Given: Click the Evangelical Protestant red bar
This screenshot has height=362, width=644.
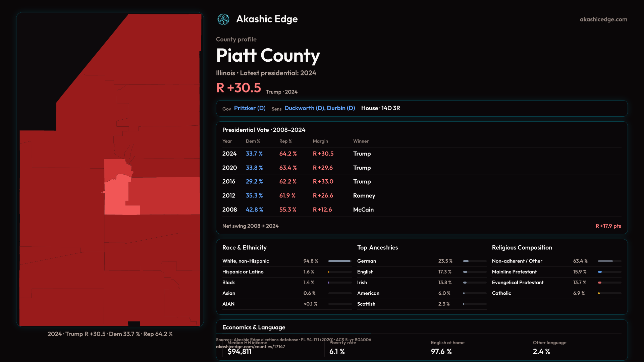Looking at the screenshot, I should point(600,283).
